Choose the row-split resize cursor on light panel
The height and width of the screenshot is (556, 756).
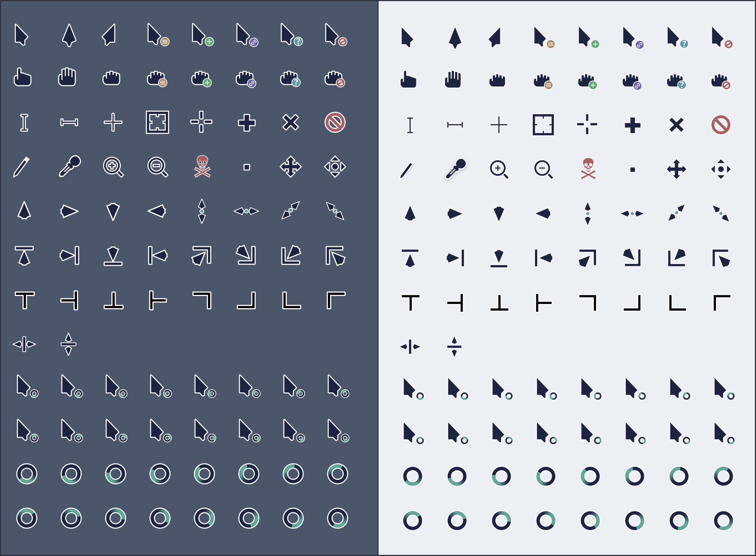pyautogui.click(x=454, y=346)
